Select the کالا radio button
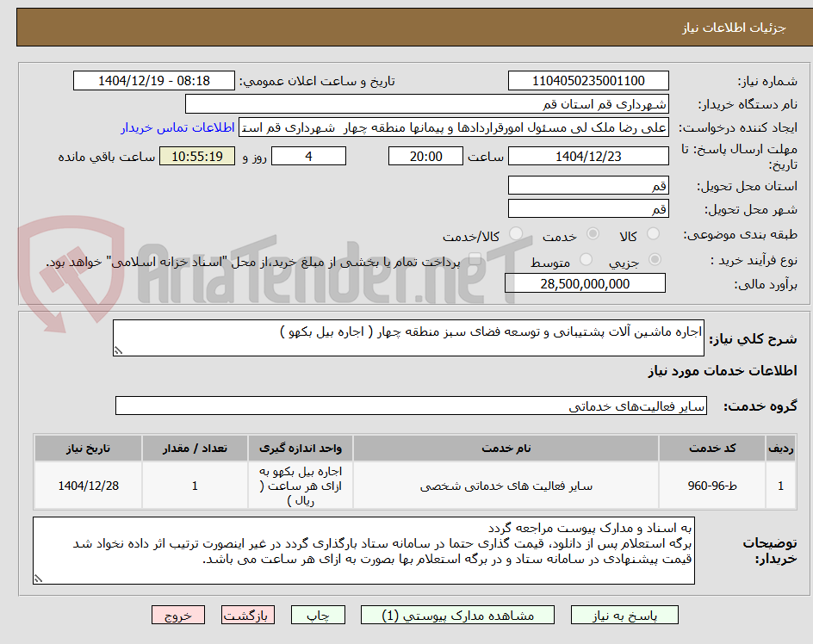813x644 pixels. click(654, 234)
